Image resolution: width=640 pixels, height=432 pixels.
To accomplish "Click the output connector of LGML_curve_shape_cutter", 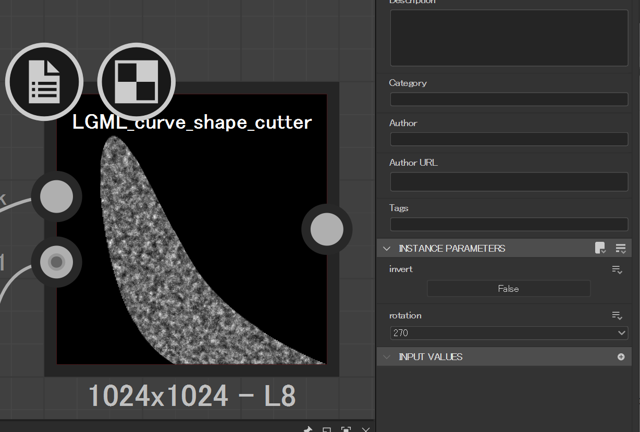I will (x=326, y=230).
